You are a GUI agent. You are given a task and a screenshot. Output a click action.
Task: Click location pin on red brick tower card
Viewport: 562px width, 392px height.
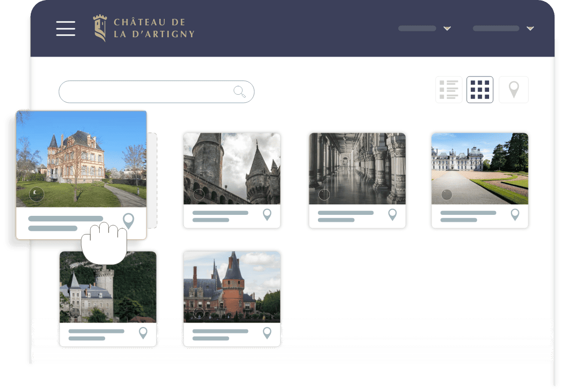[x=267, y=333]
